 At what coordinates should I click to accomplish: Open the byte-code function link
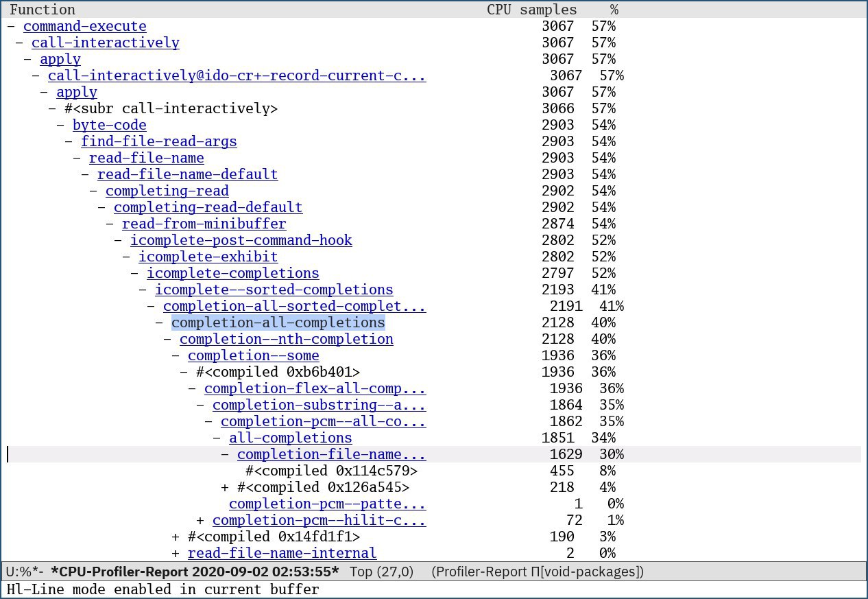coord(110,125)
